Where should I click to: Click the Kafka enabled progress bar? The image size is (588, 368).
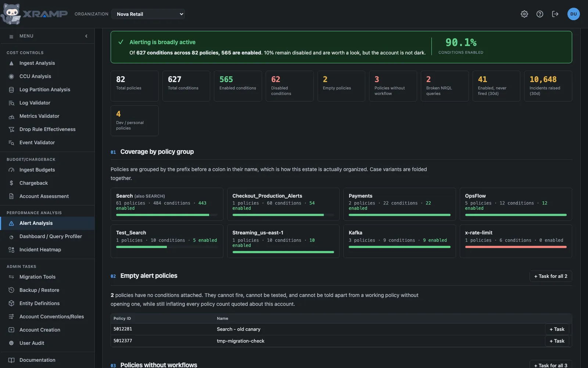pos(399,247)
